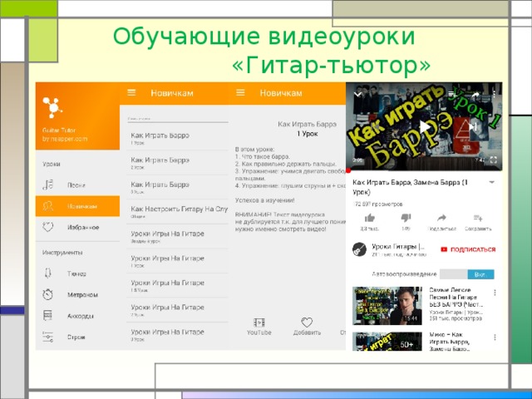
Task: Like the video with thumbs up
Action: (x=369, y=218)
